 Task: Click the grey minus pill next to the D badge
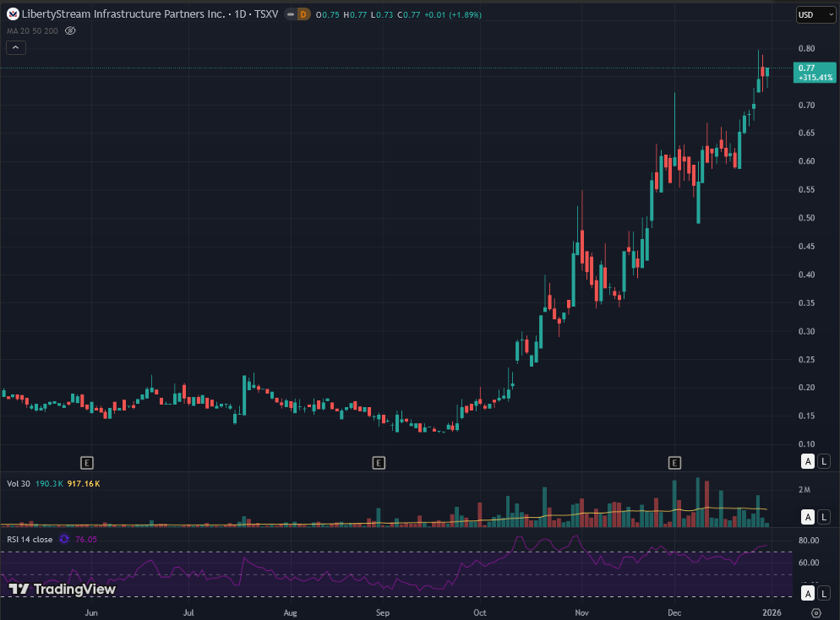tap(291, 14)
